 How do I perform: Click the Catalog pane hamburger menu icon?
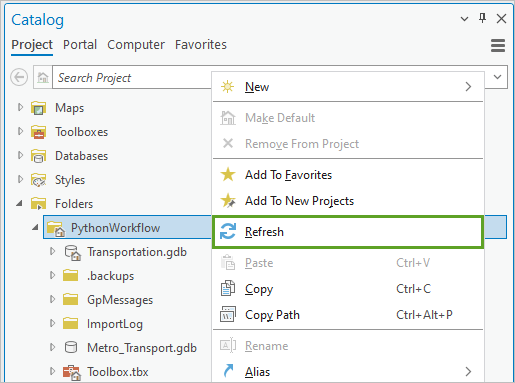tap(498, 45)
